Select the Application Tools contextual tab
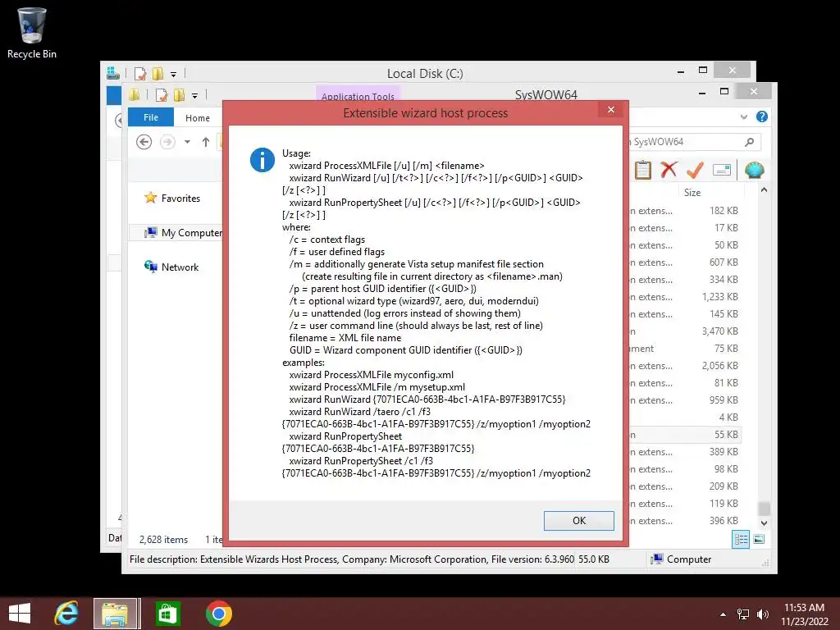This screenshot has width=840, height=630. pyautogui.click(x=358, y=95)
